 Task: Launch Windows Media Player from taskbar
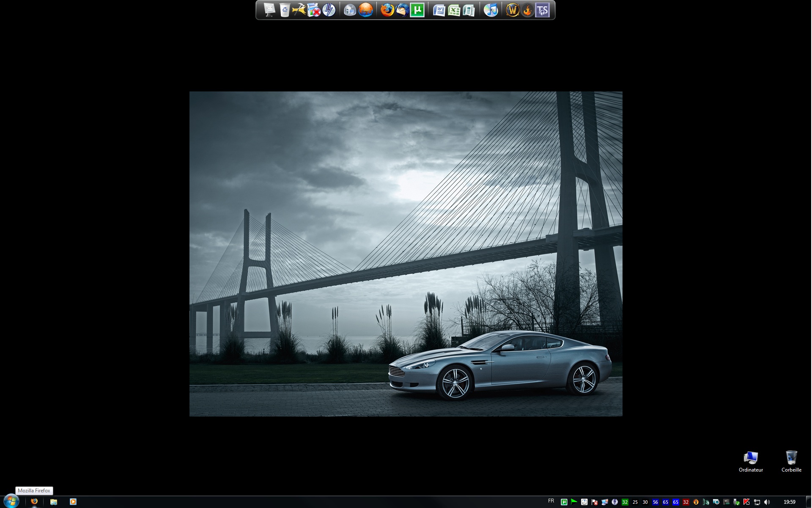73,502
